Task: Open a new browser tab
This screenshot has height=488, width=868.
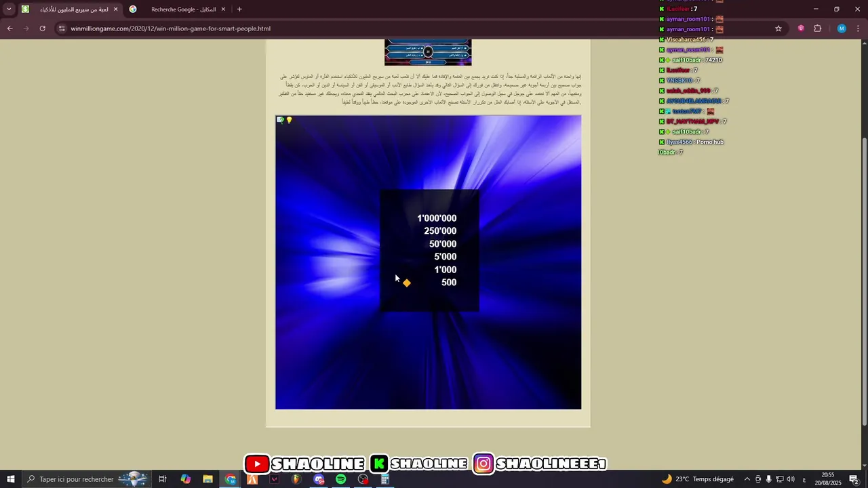Action: tap(239, 9)
